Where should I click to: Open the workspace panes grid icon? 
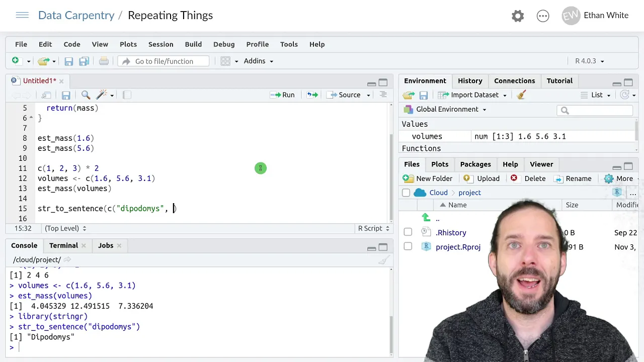[225, 61]
